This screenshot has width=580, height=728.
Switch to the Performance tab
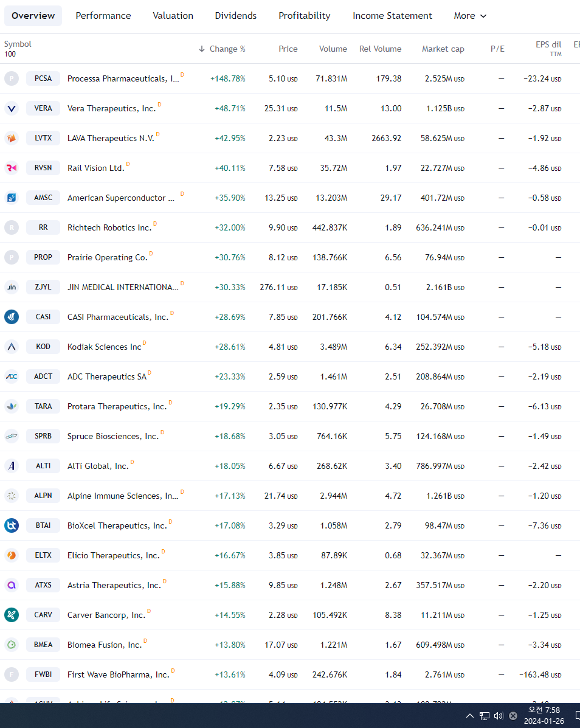(103, 16)
